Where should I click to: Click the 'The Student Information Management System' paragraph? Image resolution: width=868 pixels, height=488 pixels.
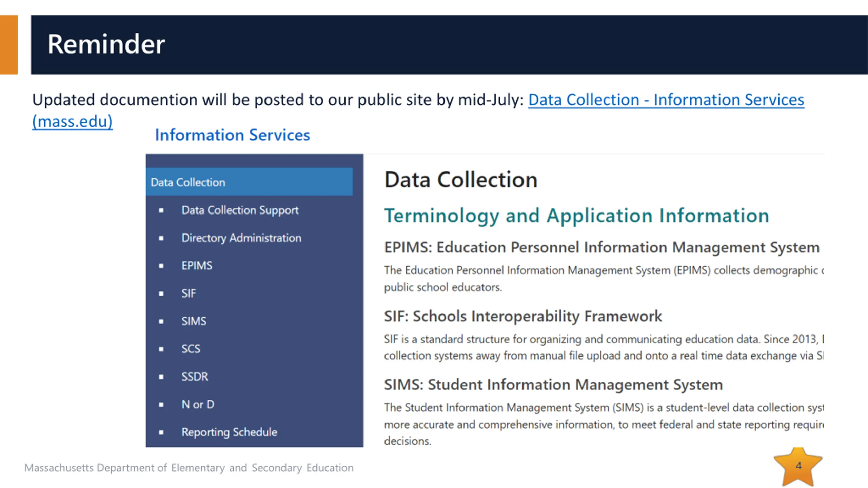[x=604, y=424]
